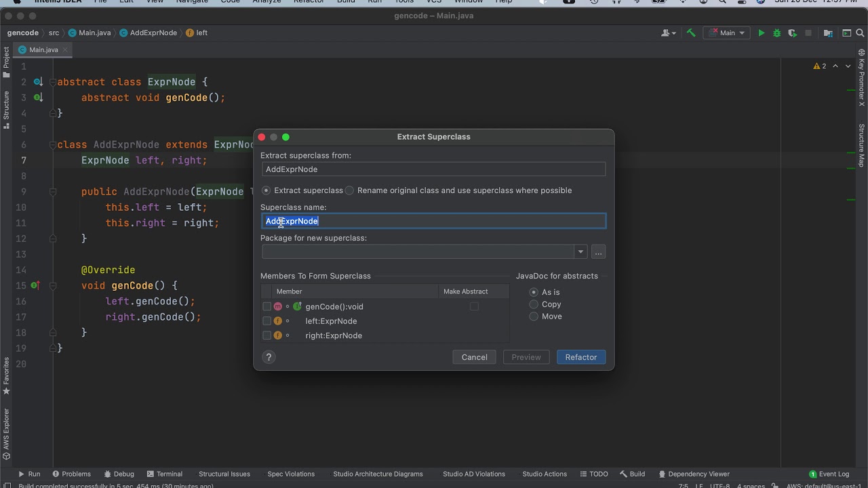Viewport: 868px width, 488px height.
Task: Check the genCode():void member checkbox
Action: tap(267, 306)
